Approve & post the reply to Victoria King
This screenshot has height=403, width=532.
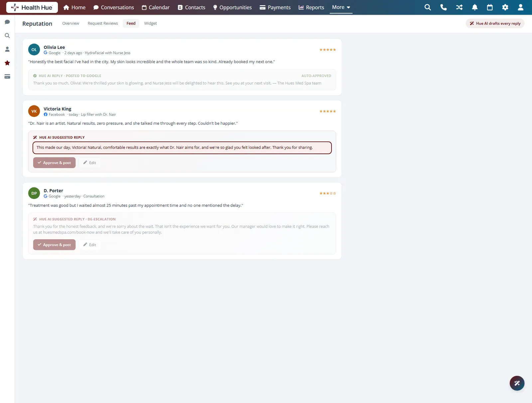54,162
